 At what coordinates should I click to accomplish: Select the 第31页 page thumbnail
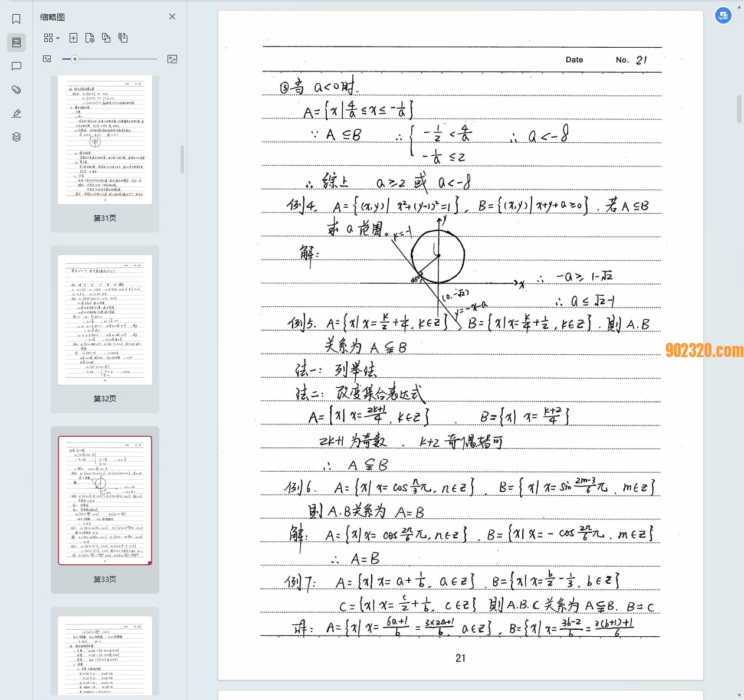point(105,140)
